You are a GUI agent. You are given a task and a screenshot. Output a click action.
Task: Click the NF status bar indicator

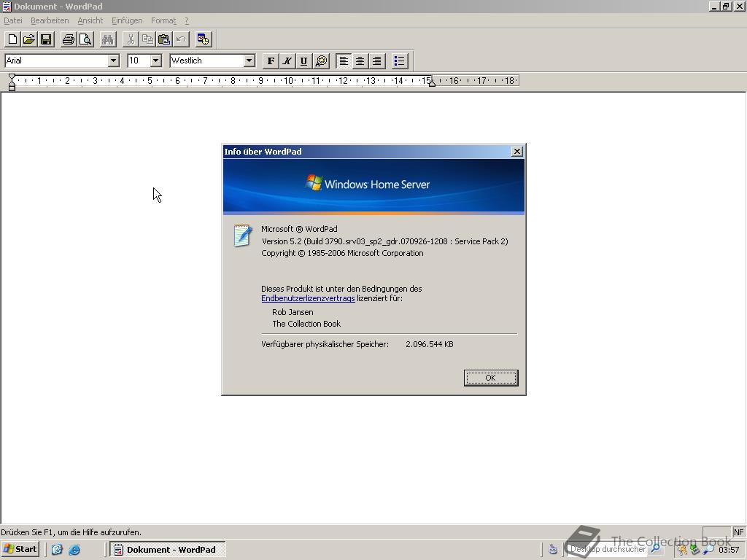[738, 532]
